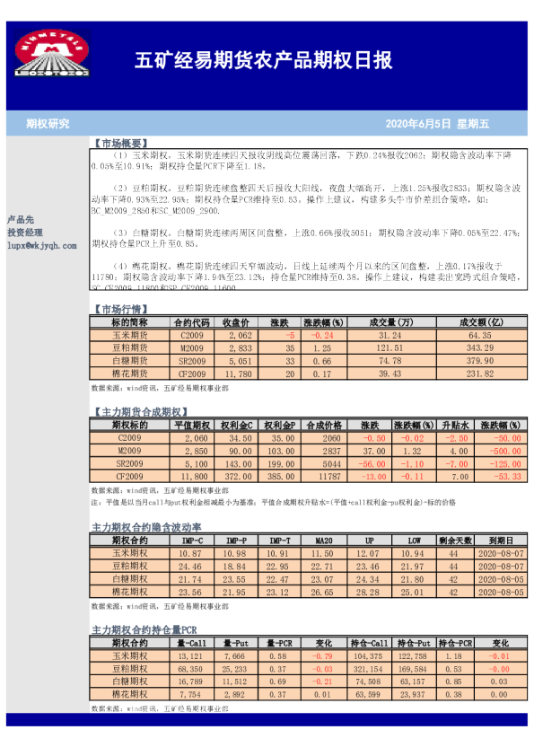Click the put open interest cell 23,937

coord(414,694)
